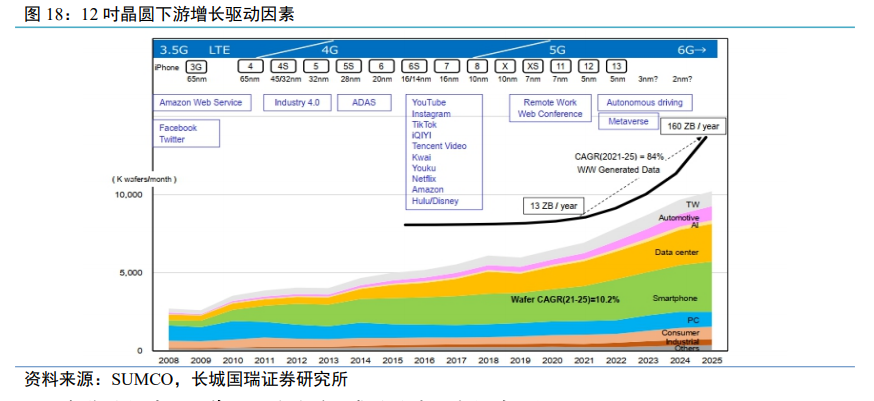
Task: Click the Autonomous driving box
Action: tap(646, 103)
